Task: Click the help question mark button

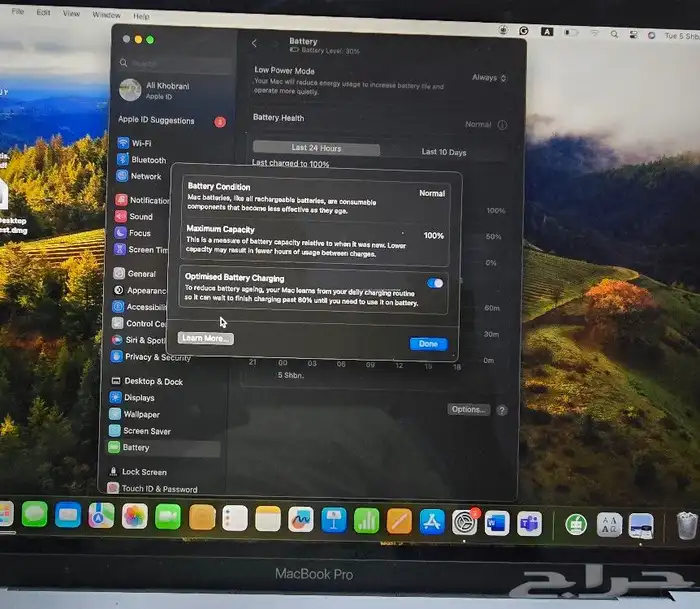Action: (x=502, y=410)
